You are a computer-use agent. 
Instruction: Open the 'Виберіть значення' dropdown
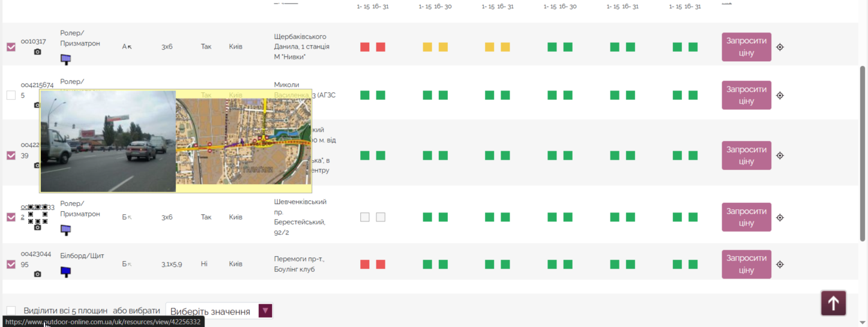coord(219,311)
